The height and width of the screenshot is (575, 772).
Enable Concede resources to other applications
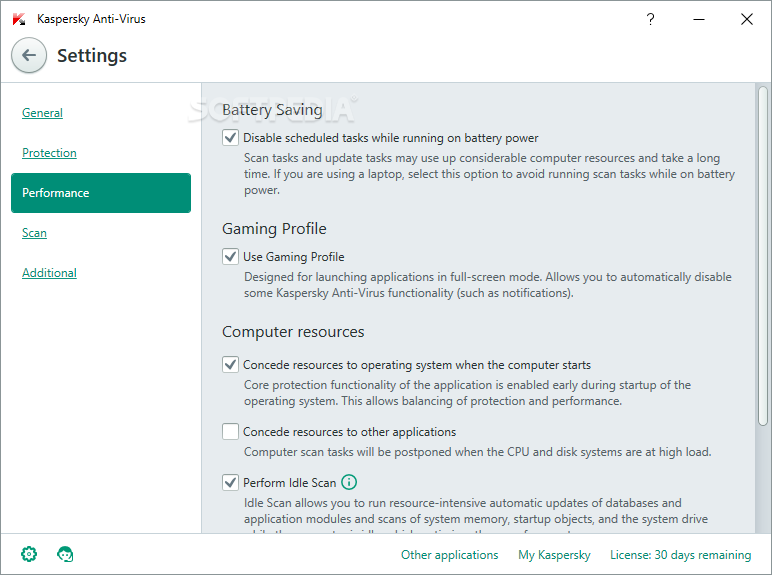click(x=230, y=432)
